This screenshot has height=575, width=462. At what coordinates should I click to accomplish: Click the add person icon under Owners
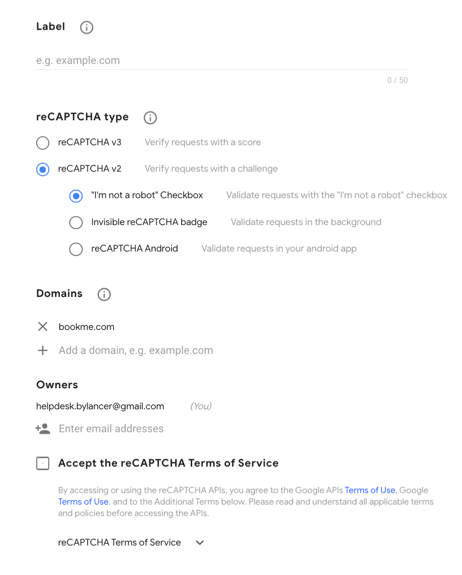tap(43, 428)
